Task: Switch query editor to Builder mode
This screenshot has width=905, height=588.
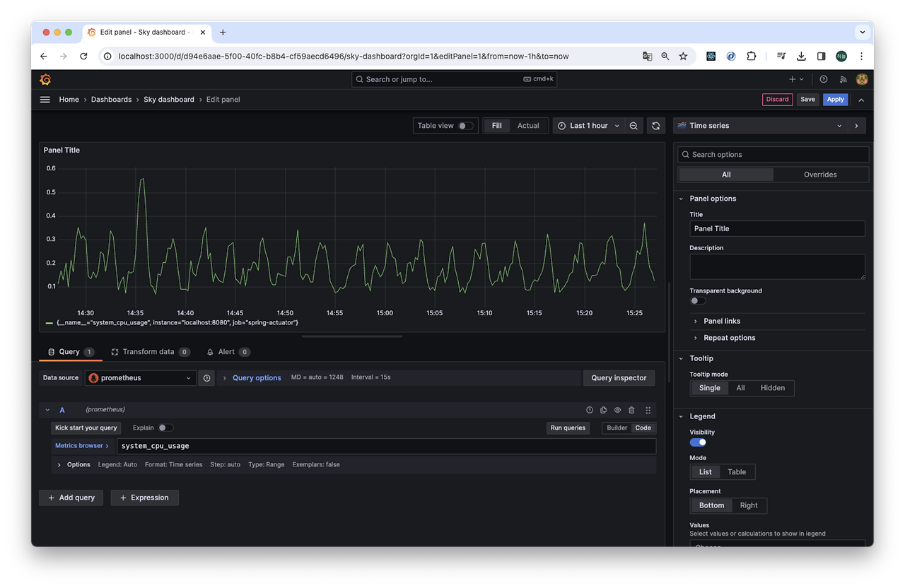Action: (x=617, y=428)
